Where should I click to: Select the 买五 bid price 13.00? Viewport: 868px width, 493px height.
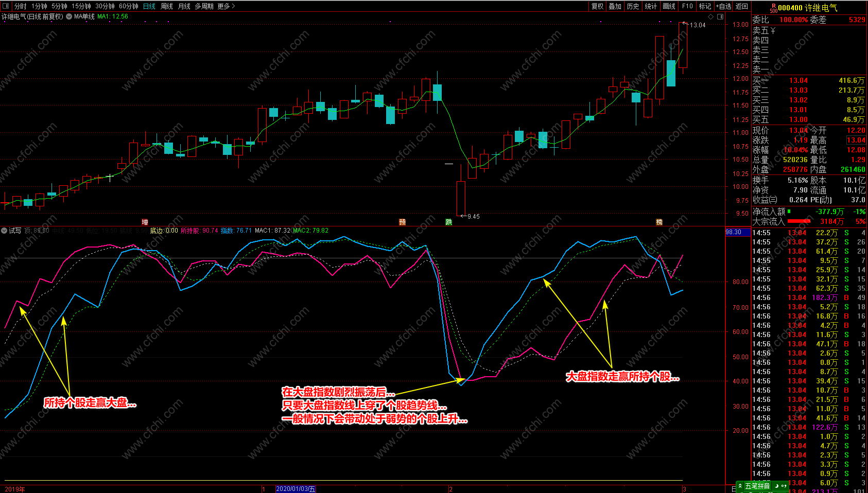798,120
